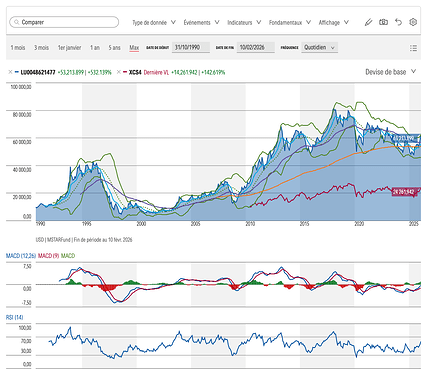Click the 2010 x-axis year label

point(250,224)
